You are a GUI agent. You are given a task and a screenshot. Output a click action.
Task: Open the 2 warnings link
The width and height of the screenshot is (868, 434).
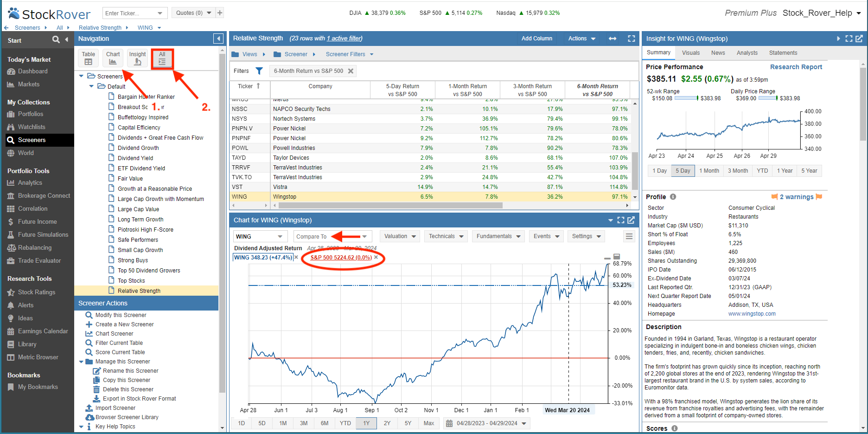(796, 197)
